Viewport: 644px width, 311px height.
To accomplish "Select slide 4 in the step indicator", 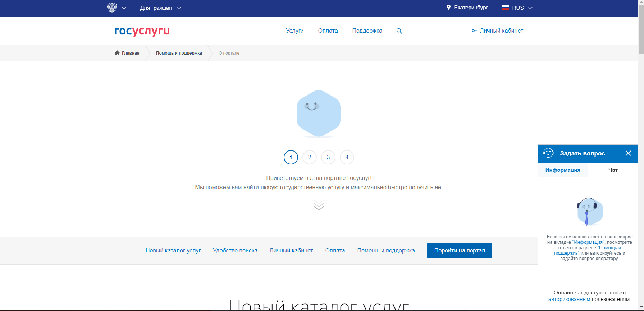I will click(347, 157).
